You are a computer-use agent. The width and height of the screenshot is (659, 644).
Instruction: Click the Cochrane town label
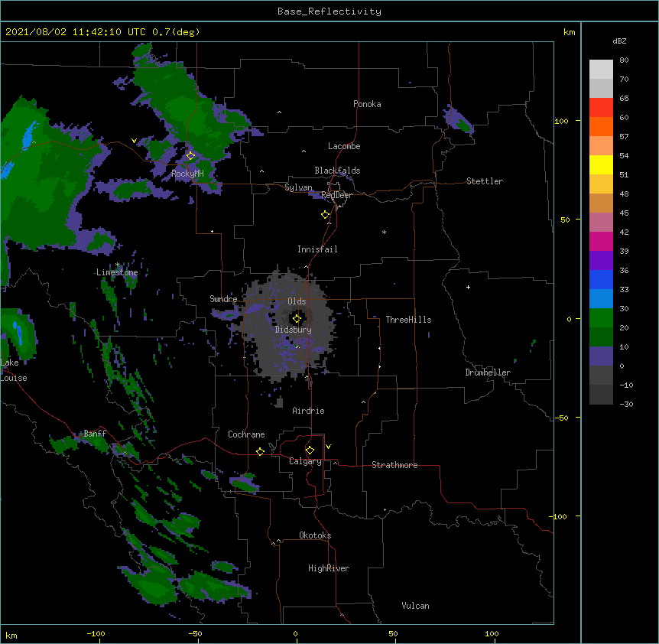246,434
